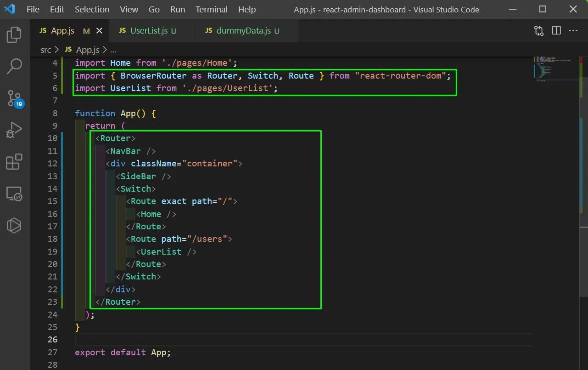Open the Run menu
This screenshot has width=588, height=370.
pos(178,9)
